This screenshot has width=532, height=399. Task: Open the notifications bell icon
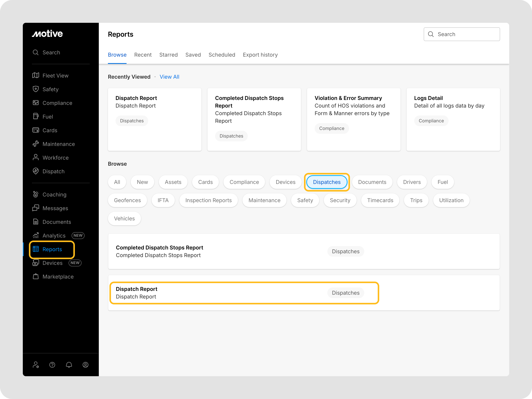(x=69, y=365)
